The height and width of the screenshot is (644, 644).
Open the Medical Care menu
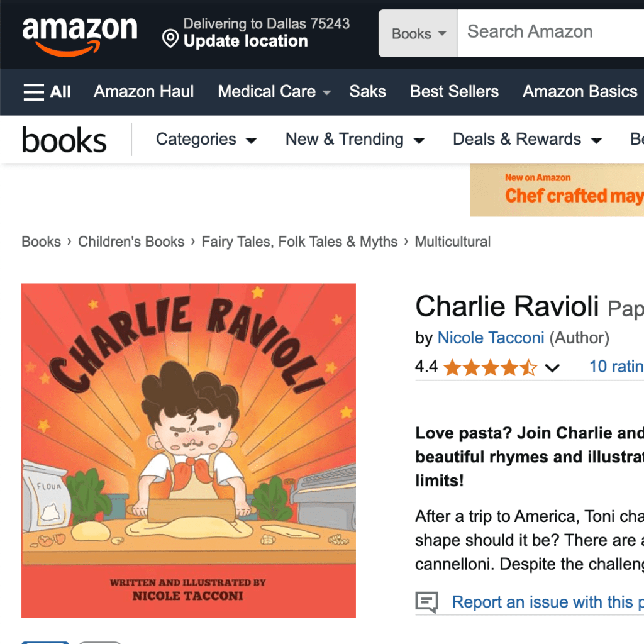click(x=274, y=92)
